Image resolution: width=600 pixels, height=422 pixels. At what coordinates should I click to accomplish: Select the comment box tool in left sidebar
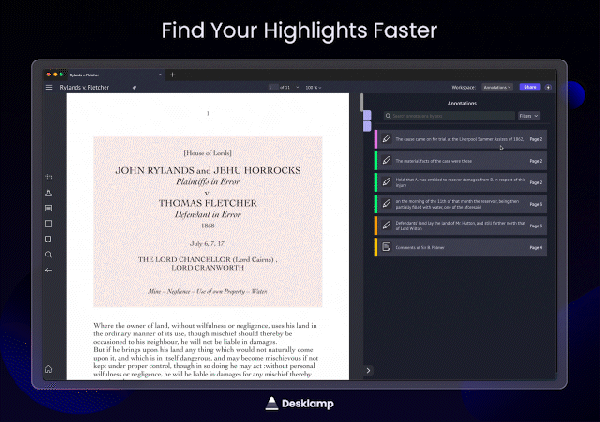[49, 208]
